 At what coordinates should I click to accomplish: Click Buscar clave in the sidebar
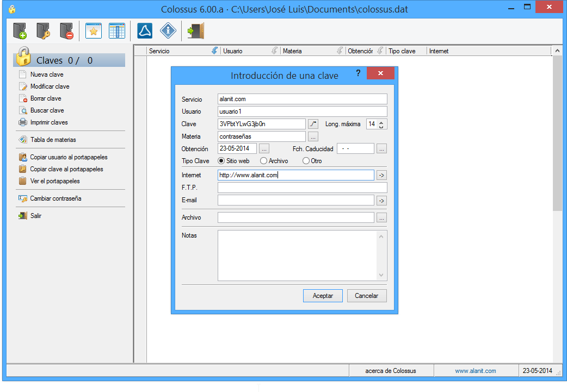(x=47, y=110)
